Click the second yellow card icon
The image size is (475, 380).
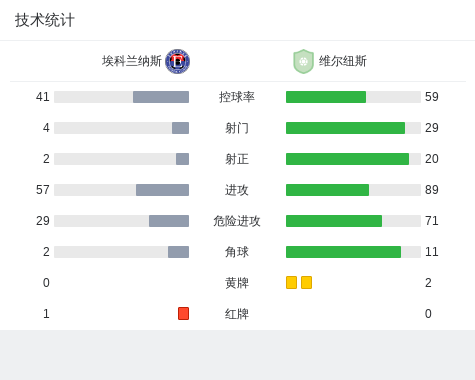[306, 282]
